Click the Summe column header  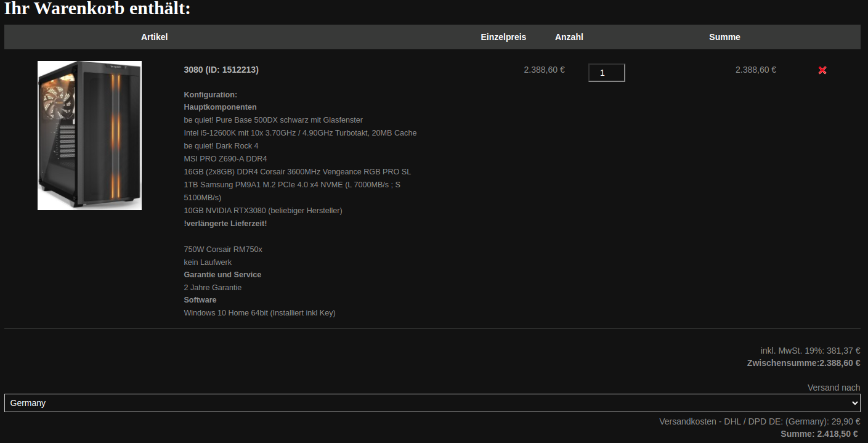[x=724, y=37]
